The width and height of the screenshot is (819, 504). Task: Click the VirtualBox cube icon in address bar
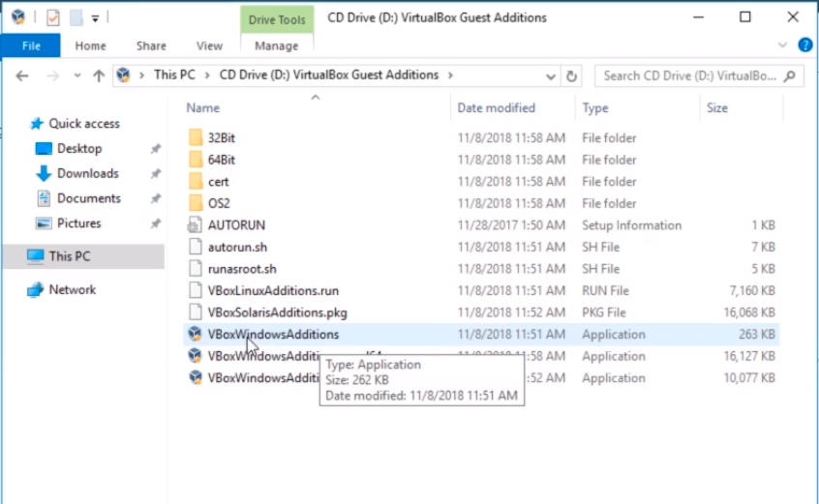point(123,75)
